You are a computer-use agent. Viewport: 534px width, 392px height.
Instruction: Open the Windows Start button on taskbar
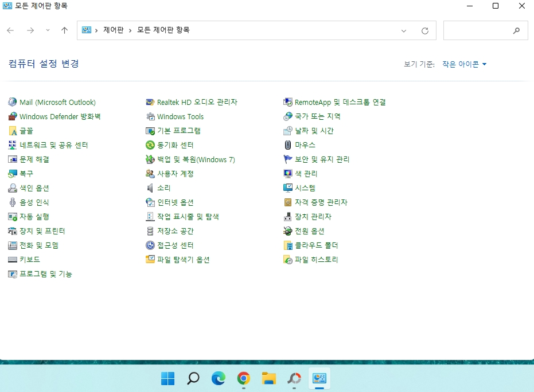167,378
